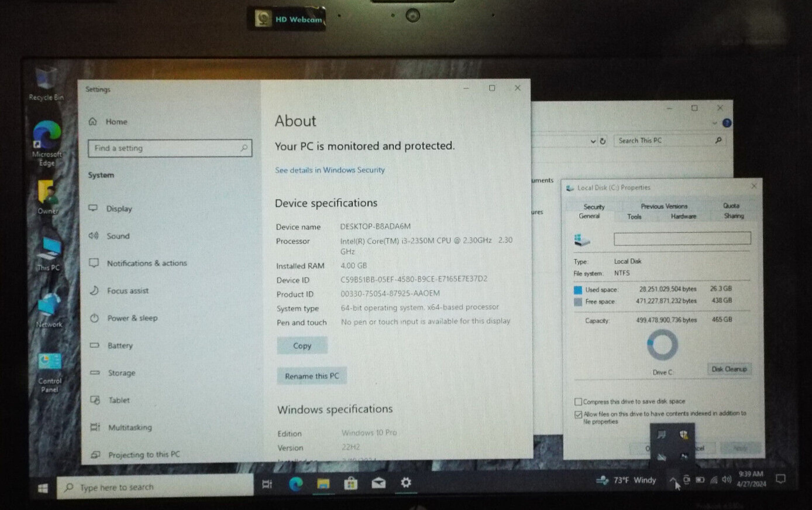This screenshot has width=812, height=510.
Task: Refresh the File Explorer address bar
Action: point(603,141)
